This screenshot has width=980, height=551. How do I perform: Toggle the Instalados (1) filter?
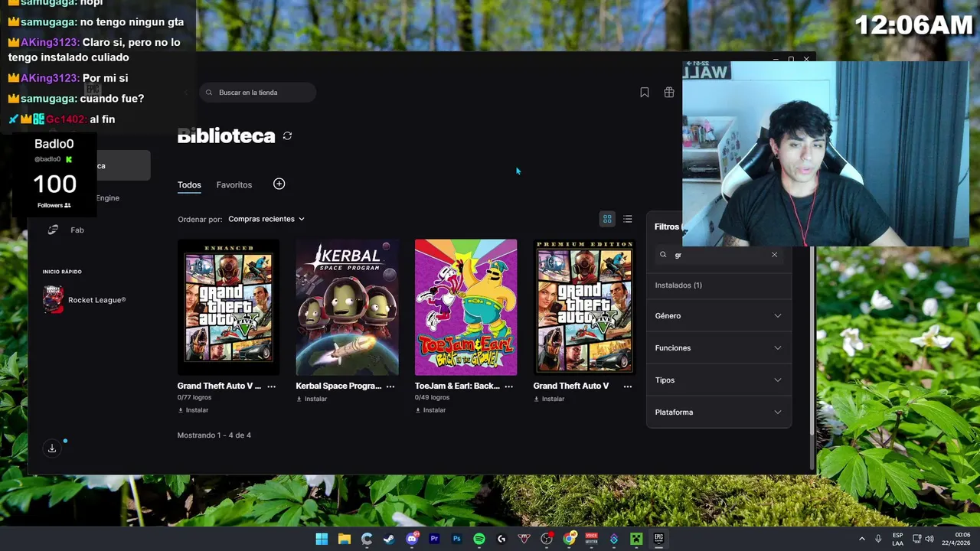tap(678, 285)
